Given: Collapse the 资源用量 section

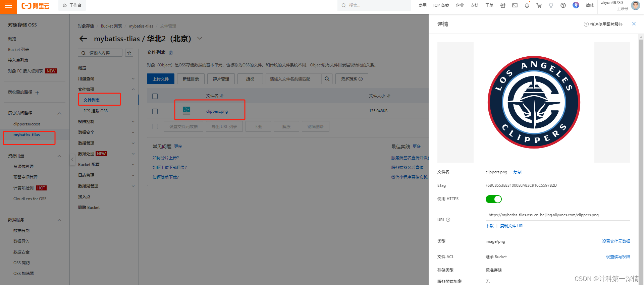Looking at the screenshot, I should click(59, 156).
